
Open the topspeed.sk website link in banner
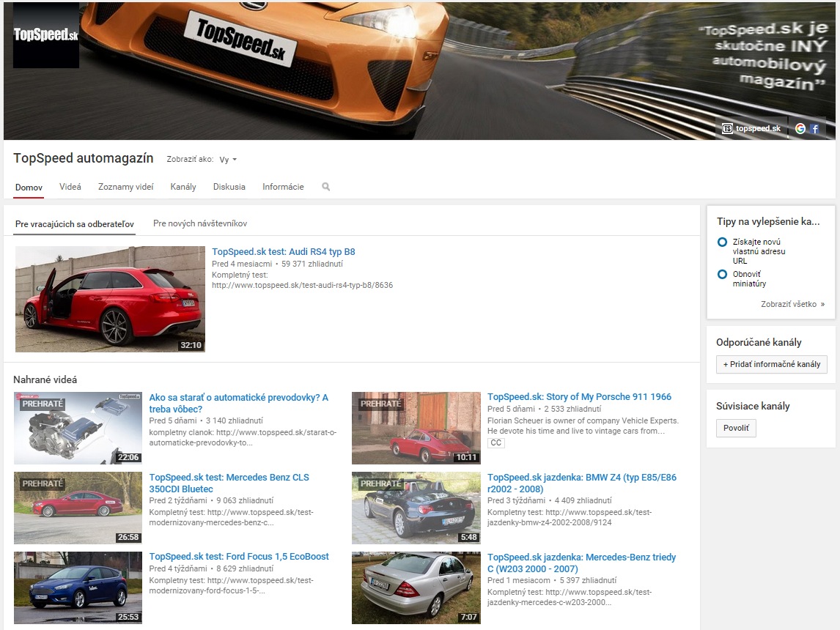click(x=751, y=128)
